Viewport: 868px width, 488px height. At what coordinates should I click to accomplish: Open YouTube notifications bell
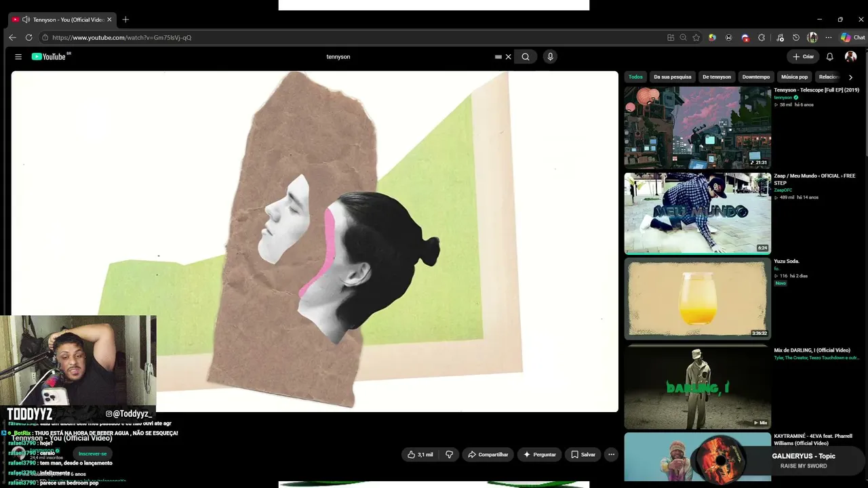pos(829,57)
